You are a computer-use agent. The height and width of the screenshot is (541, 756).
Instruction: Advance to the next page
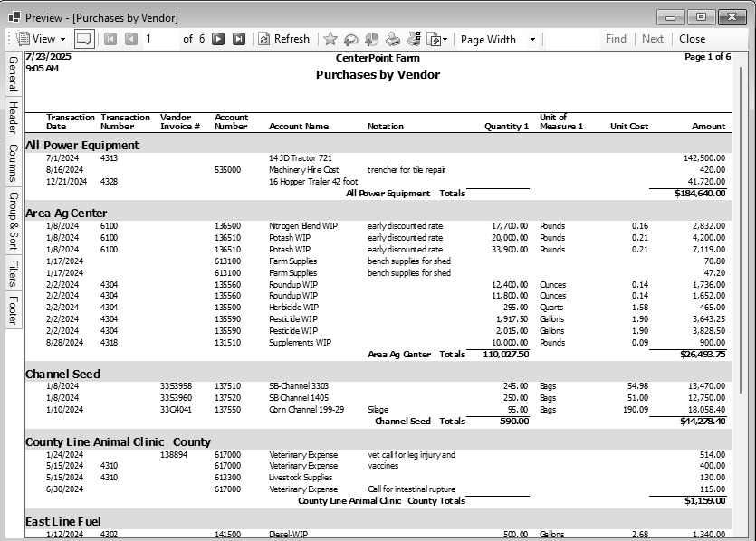(218, 39)
